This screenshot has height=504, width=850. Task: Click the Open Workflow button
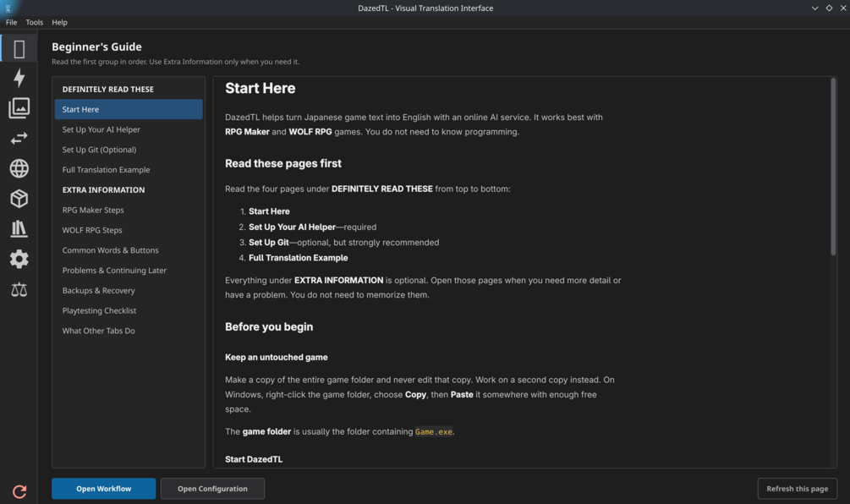point(103,489)
